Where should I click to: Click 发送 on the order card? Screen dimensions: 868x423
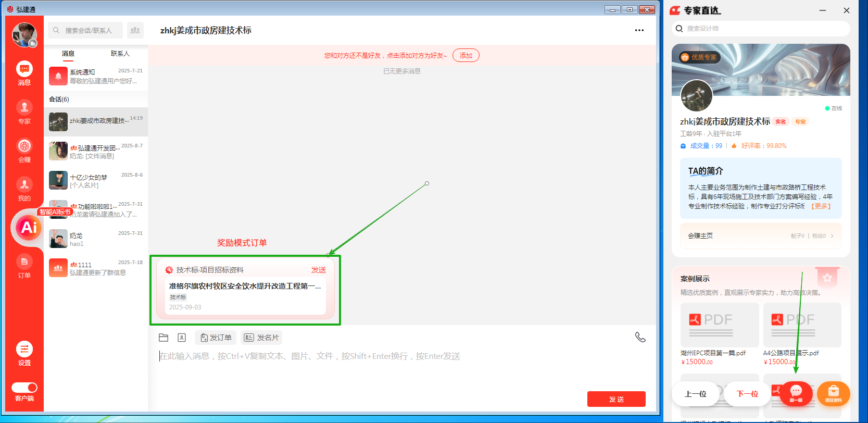[319, 270]
